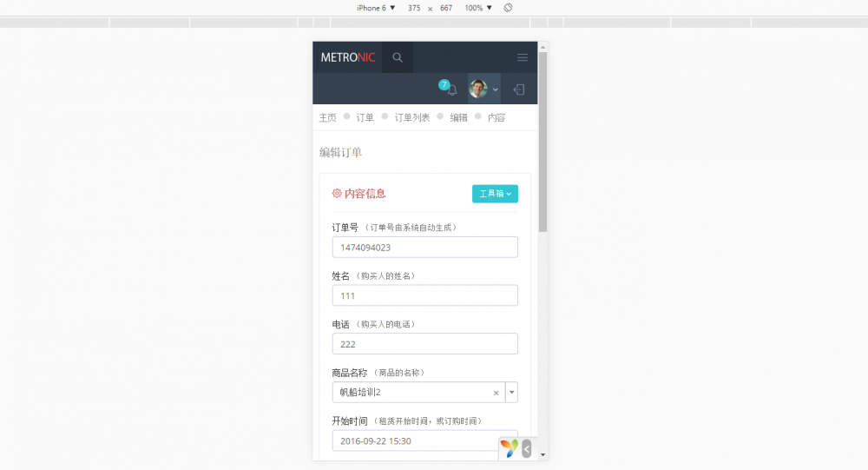This screenshot has height=470, width=868.
Task: Expand the user profile dropdown chevron
Action: coord(496,89)
